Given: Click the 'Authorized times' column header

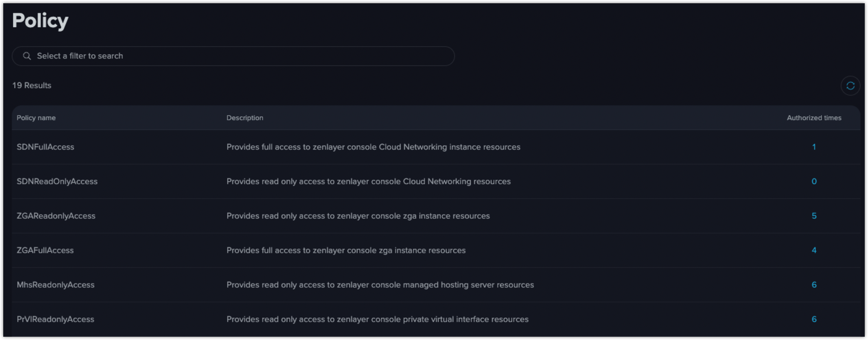Looking at the screenshot, I should pos(814,118).
